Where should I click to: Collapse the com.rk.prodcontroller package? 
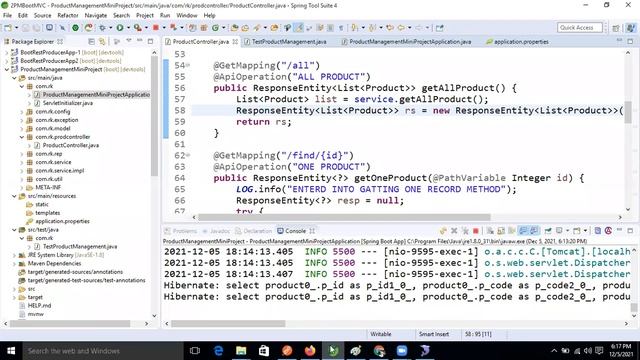pyautogui.click(x=22, y=137)
